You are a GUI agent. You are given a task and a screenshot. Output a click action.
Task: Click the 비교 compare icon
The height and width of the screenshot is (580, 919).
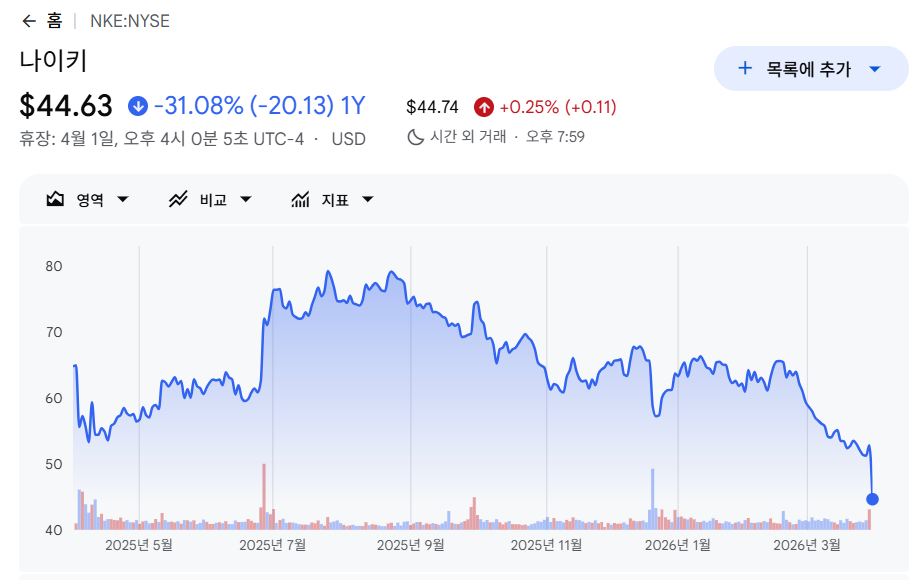(x=179, y=199)
